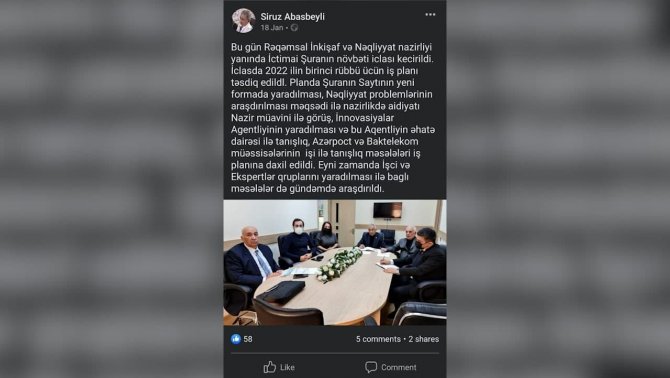Open Siruz Abasbeyli's profile picture
This screenshot has height=378, width=670.
coord(244,21)
